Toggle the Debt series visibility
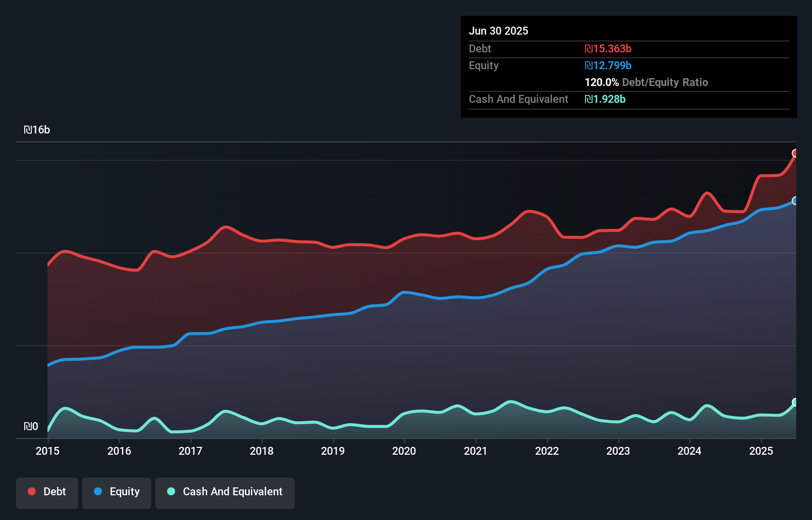This screenshot has height=520, width=812. 46,492
